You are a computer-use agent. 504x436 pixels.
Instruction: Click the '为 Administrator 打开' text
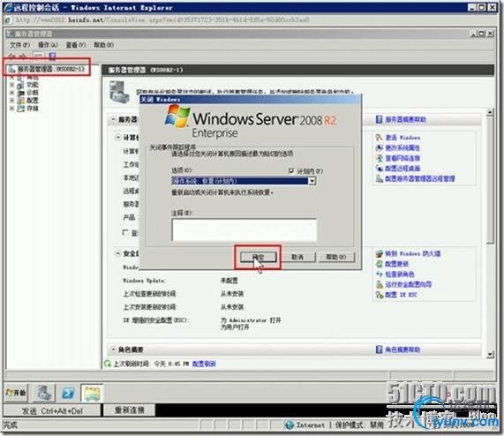pos(251,320)
